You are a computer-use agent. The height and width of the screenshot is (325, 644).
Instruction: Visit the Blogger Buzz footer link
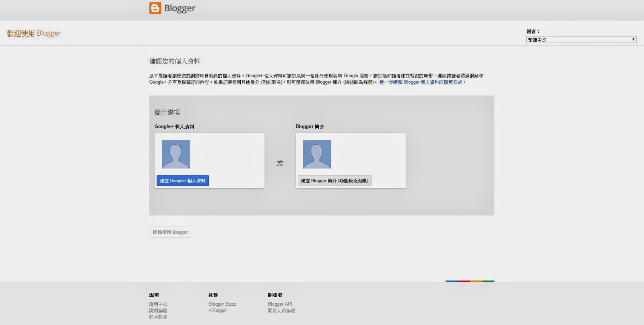222,304
